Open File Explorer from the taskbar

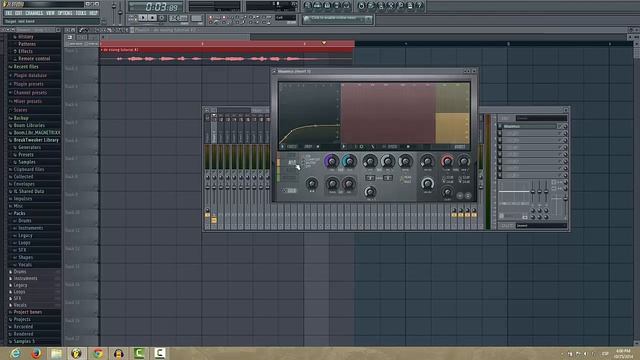(x=56, y=353)
